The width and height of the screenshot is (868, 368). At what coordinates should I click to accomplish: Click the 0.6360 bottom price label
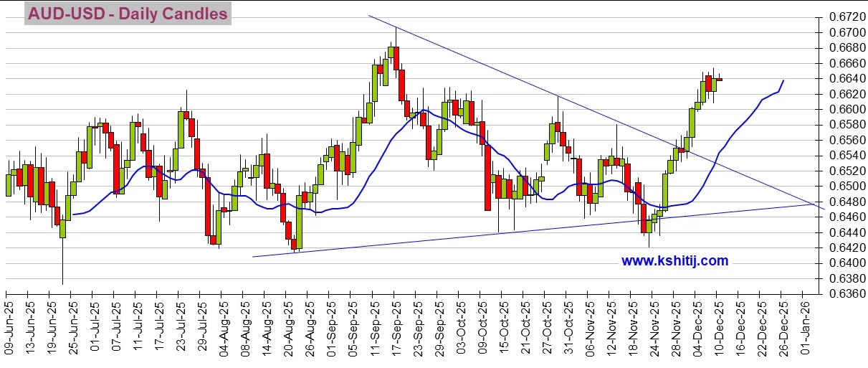843,294
